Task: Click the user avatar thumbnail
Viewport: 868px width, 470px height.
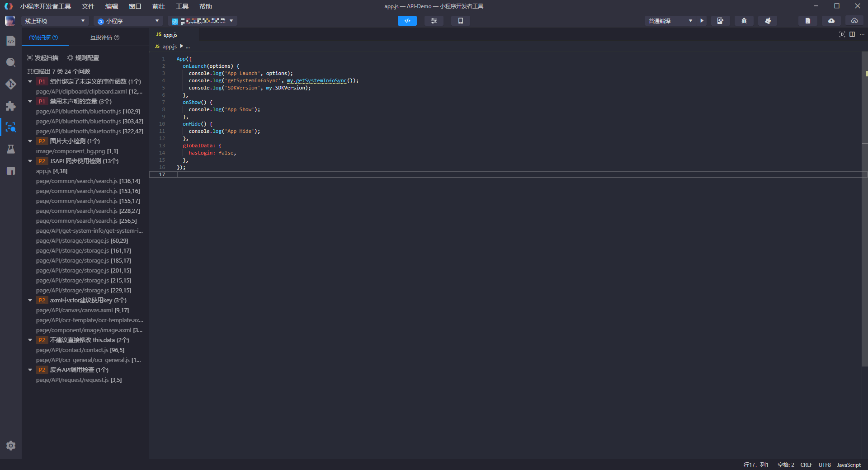Action: (10, 21)
